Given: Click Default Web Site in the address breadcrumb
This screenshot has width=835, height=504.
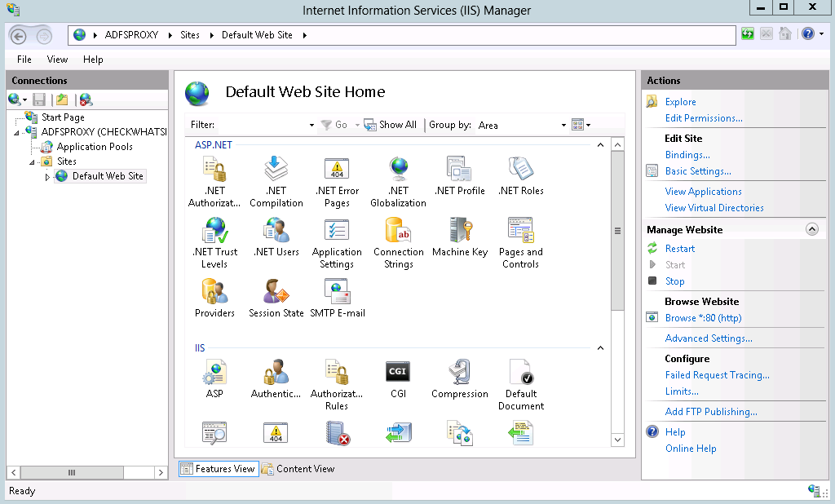Looking at the screenshot, I should 257,35.
